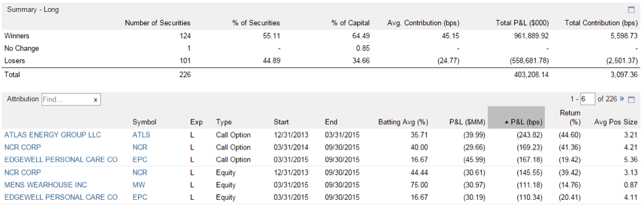
Task: Click the Summary - Long title
Action: (33, 10)
